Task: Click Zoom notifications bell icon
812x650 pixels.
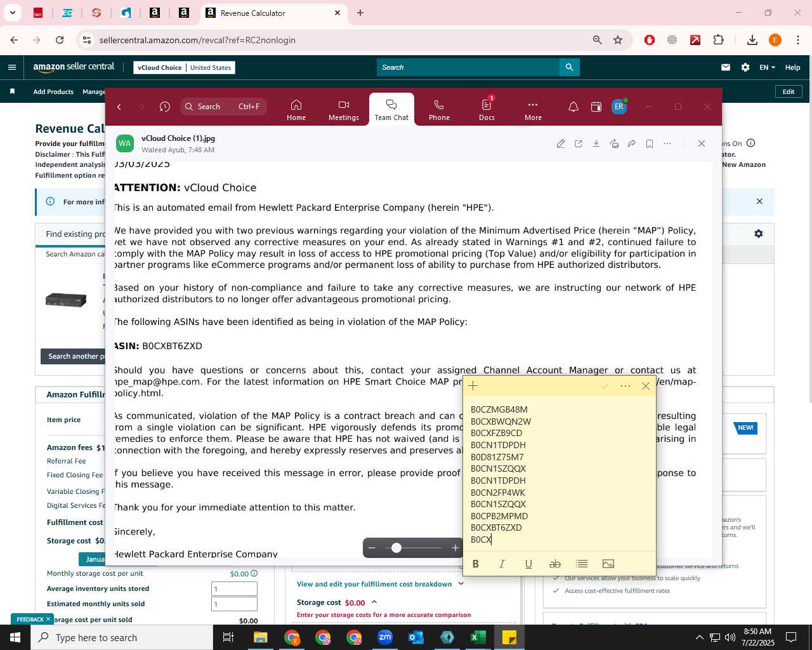Action: point(573,107)
